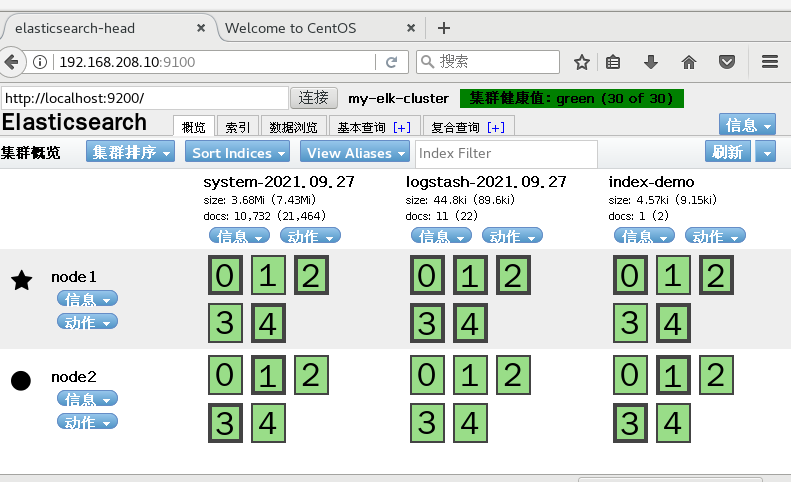Open the 复合查询 tab
791x482 pixels.
(455, 127)
